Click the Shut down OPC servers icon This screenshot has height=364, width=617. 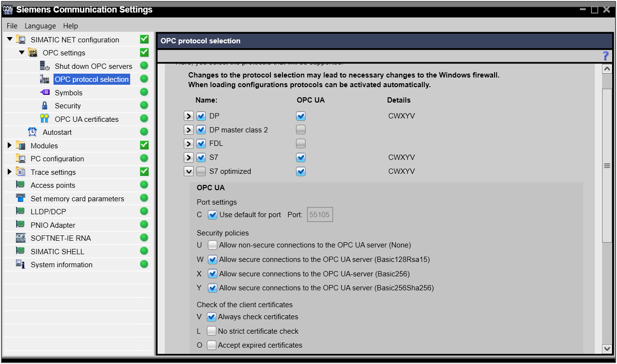(x=45, y=66)
